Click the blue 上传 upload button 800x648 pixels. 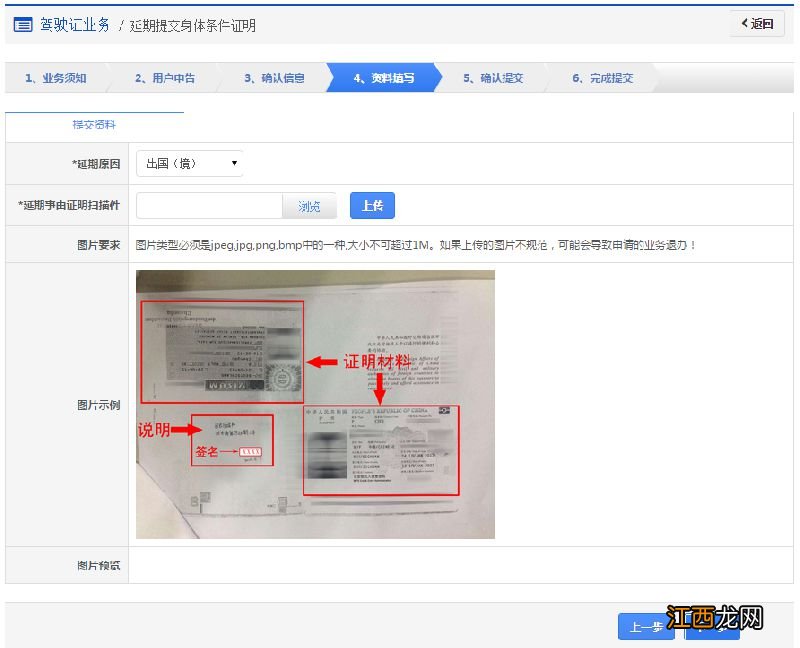(x=371, y=205)
